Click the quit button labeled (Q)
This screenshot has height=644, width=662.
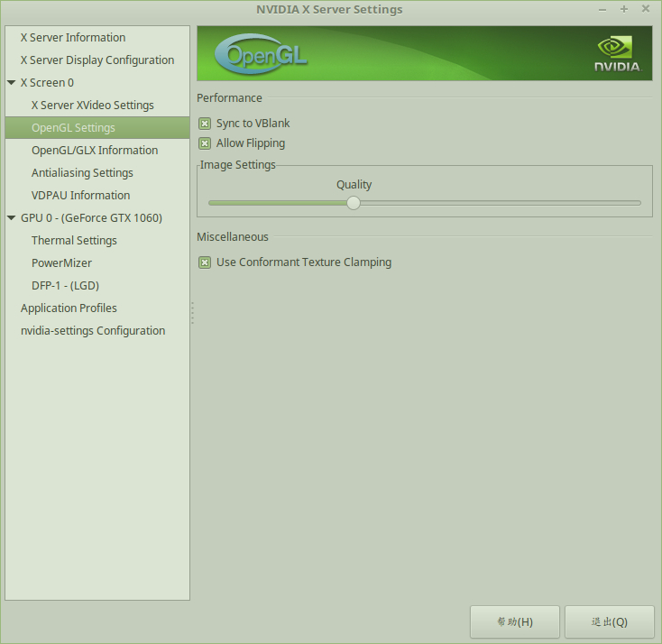[609, 621]
